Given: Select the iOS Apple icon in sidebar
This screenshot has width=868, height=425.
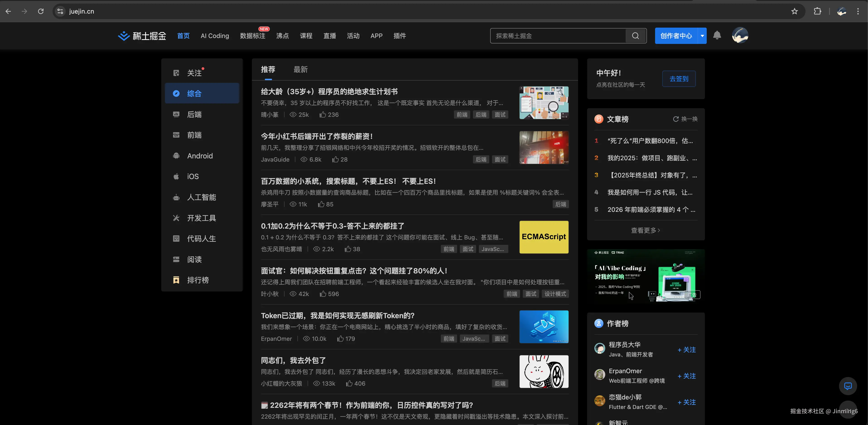Looking at the screenshot, I should 176,176.
